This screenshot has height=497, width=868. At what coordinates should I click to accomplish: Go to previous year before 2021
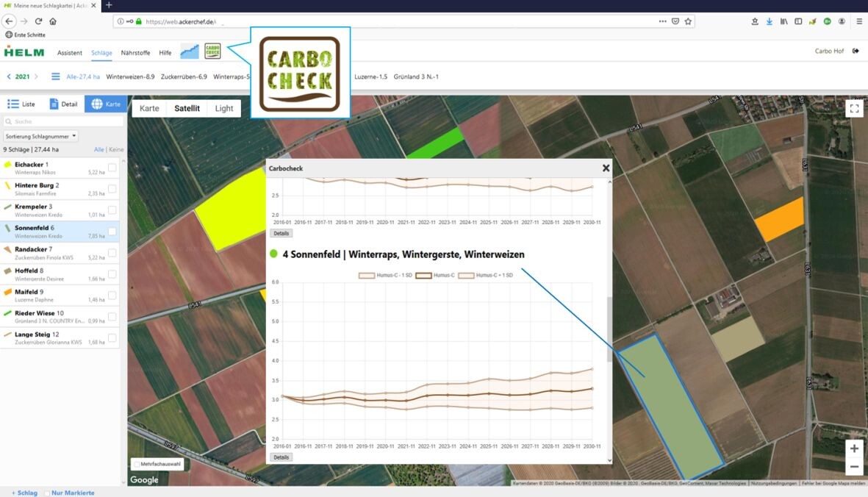click(x=9, y=76)
